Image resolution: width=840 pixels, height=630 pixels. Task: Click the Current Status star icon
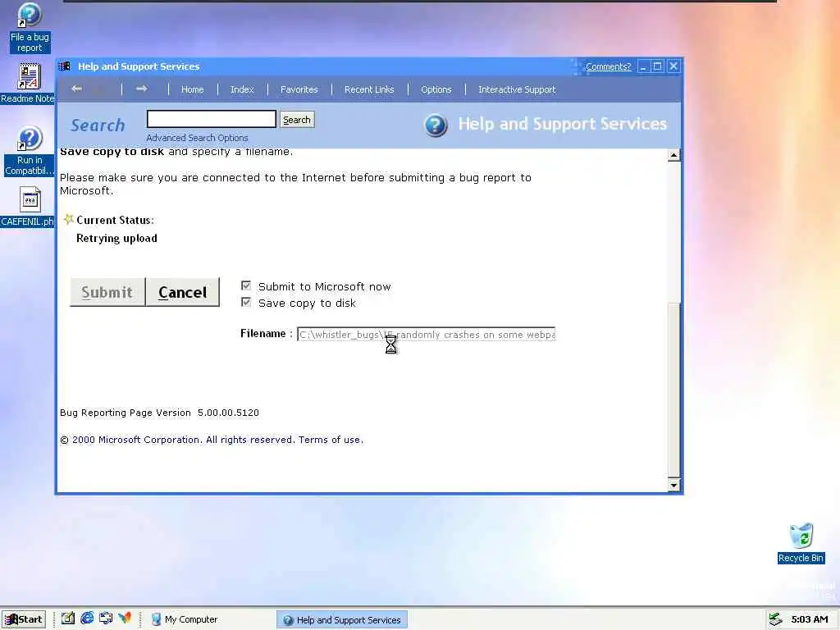pyautogui.click(x=68, y=219)
